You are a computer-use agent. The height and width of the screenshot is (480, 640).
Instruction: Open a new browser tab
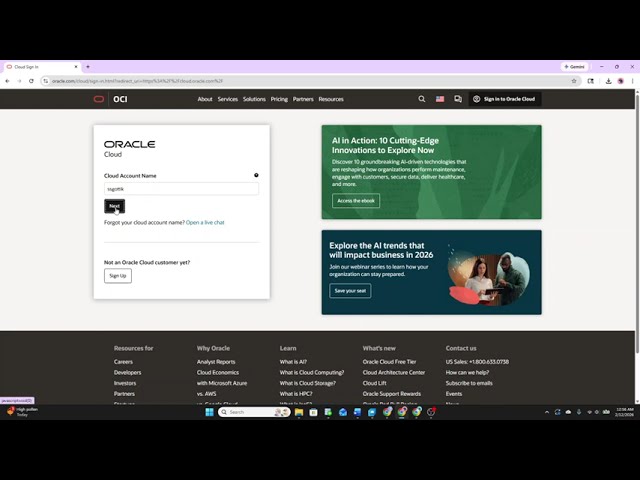coord(88,67)
